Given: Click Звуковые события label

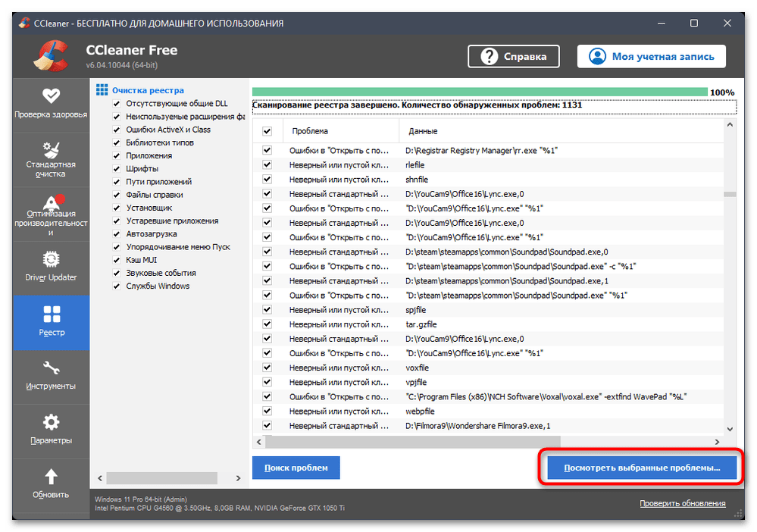Looking at the screenshot, I should pos(161,273).
